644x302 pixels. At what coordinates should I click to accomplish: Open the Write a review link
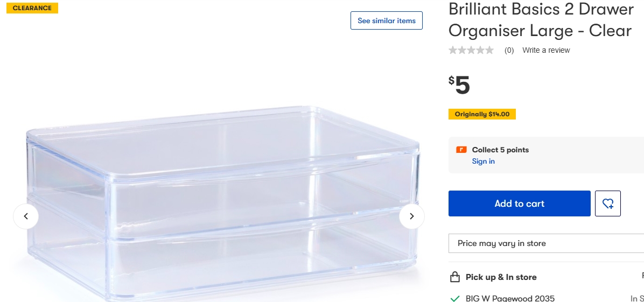(x=546, y=50)
